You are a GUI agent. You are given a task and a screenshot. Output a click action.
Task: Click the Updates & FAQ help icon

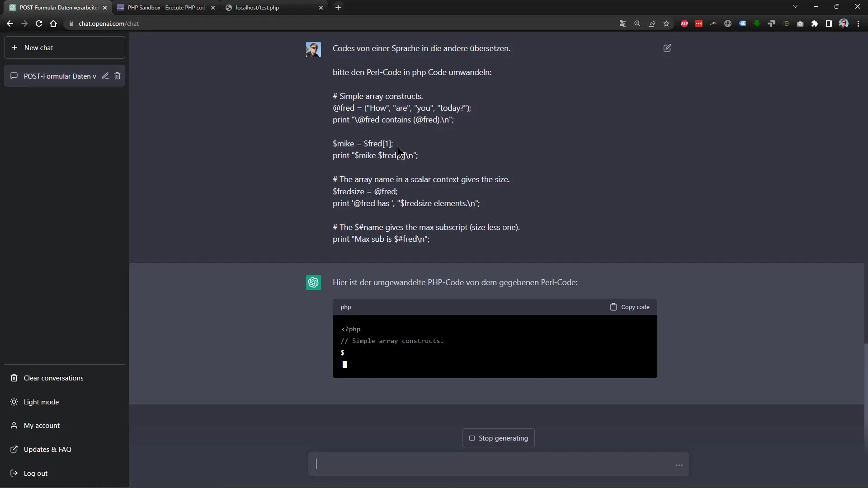[x=14, y=449]
